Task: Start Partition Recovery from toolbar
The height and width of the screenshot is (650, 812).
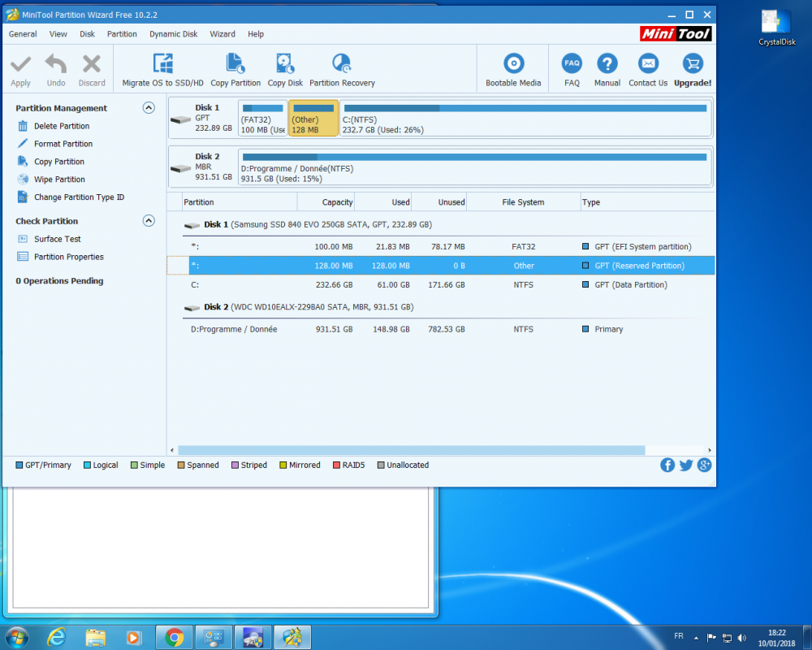Action: point(342,64)
